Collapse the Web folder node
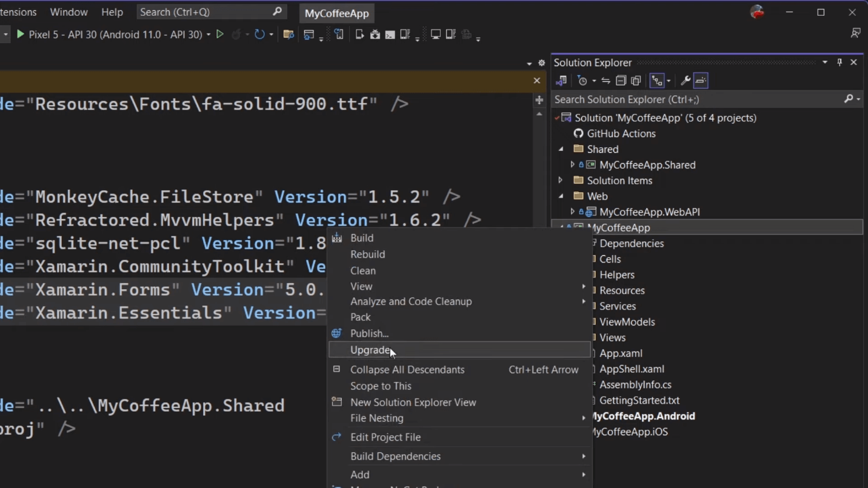The image size is (868, 488). tap(561, 196)
